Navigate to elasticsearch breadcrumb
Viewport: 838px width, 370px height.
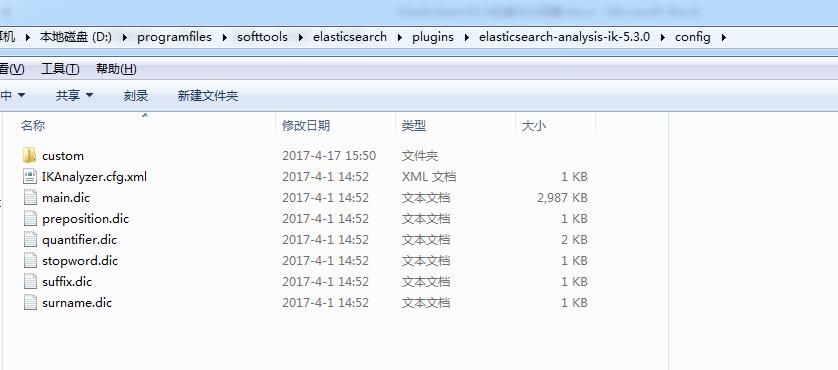pyautogui.click(x=350, y=37)
